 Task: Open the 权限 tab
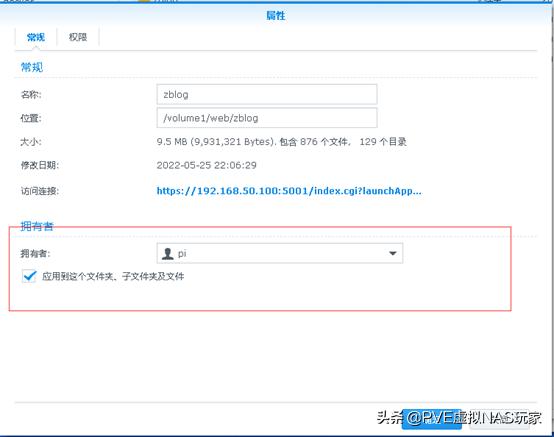coord(78,37)
